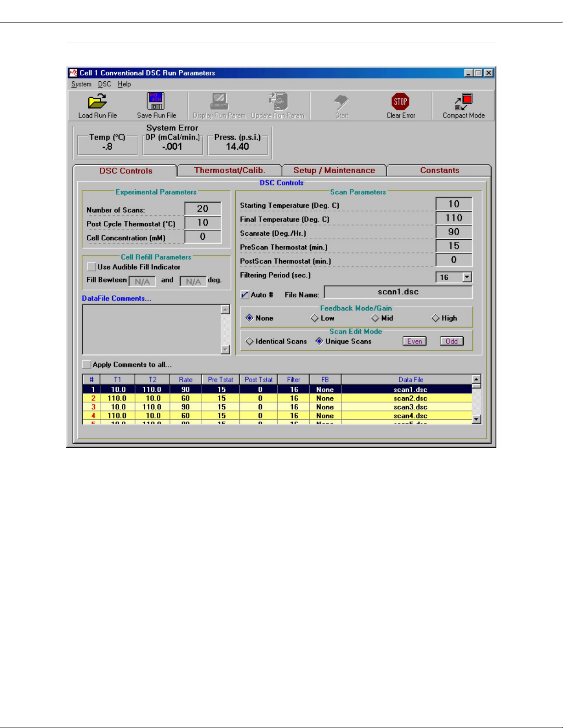
Task: Switch to the Thermostat/Calib. tab
Action: tap(229, 170)
